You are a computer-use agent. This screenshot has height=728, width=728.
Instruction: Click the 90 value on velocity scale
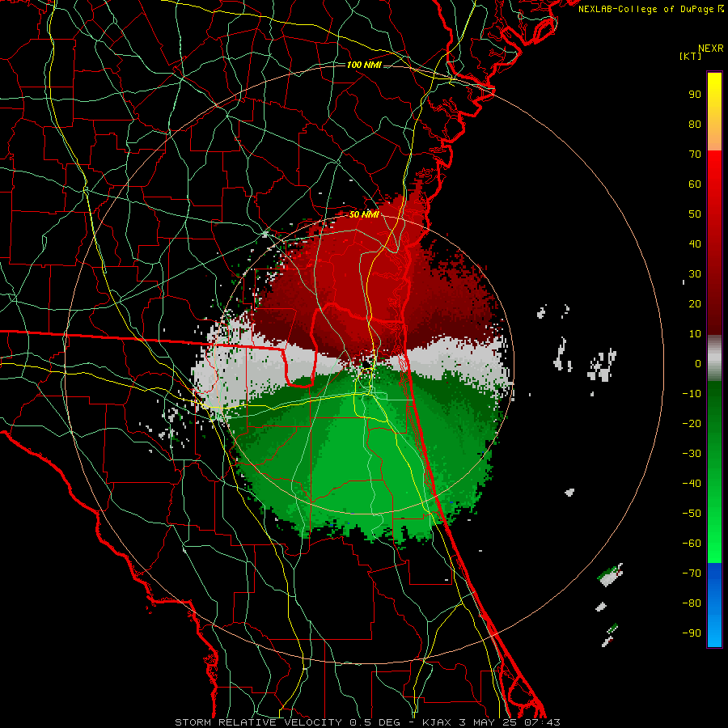pos(695,95)
